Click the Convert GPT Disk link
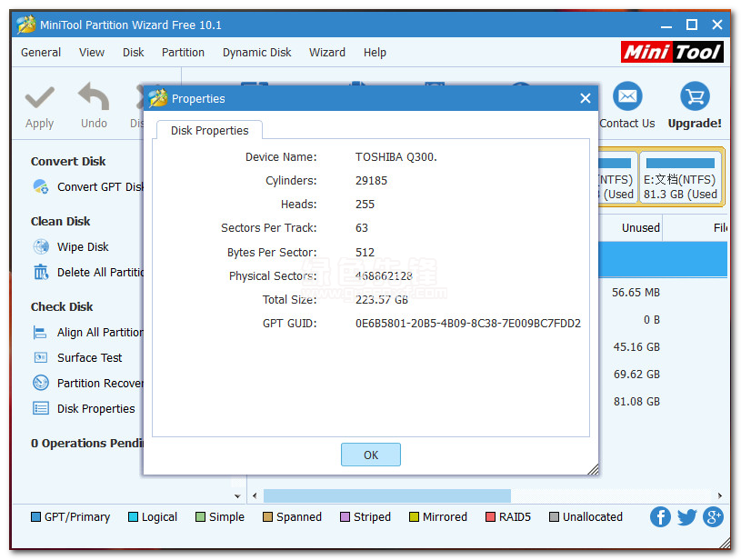This screenshot has height=560, width=741. coord(100,187)
